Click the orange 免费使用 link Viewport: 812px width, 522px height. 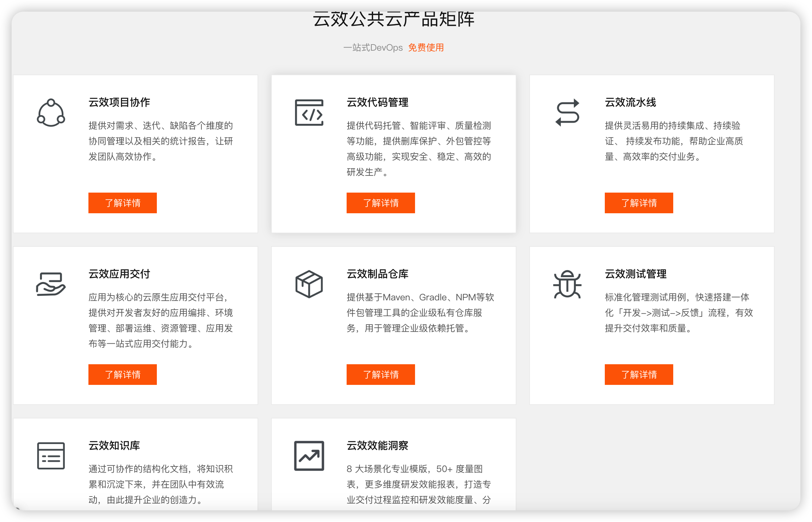[x=426, y=47]
